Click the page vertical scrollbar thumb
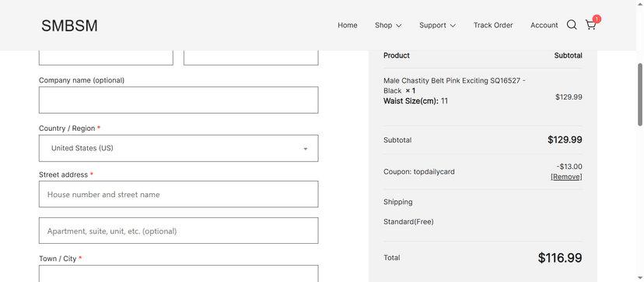 point(640,94)
